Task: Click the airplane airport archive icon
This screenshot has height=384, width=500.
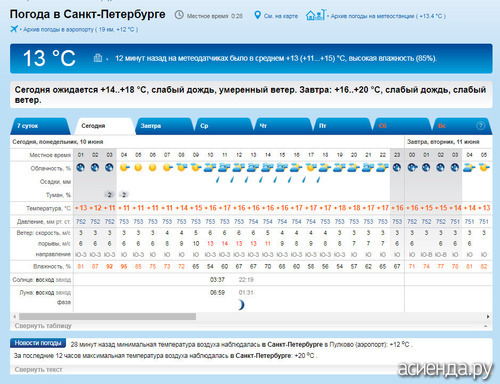Action: [14, 29]
